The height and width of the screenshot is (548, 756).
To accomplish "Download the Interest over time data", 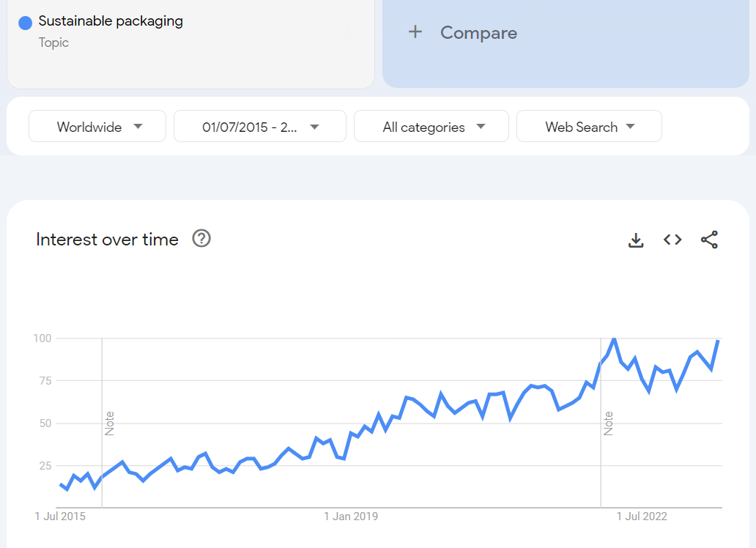I will pos(636,240).
